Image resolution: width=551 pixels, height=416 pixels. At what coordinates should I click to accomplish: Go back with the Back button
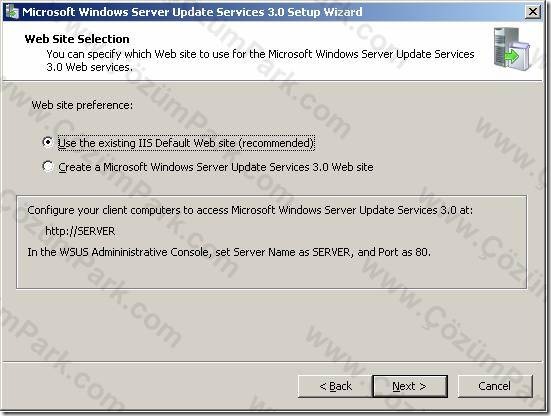(x=335, y=386)
